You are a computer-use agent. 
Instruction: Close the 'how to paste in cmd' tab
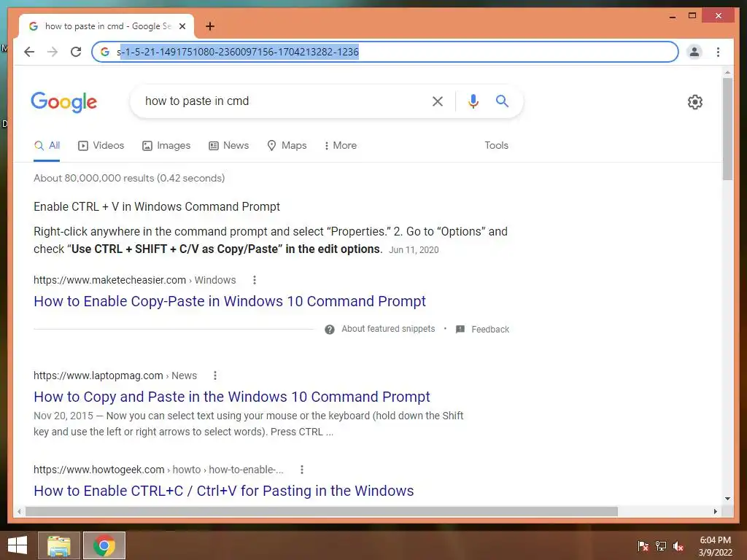tap(182, 26)
